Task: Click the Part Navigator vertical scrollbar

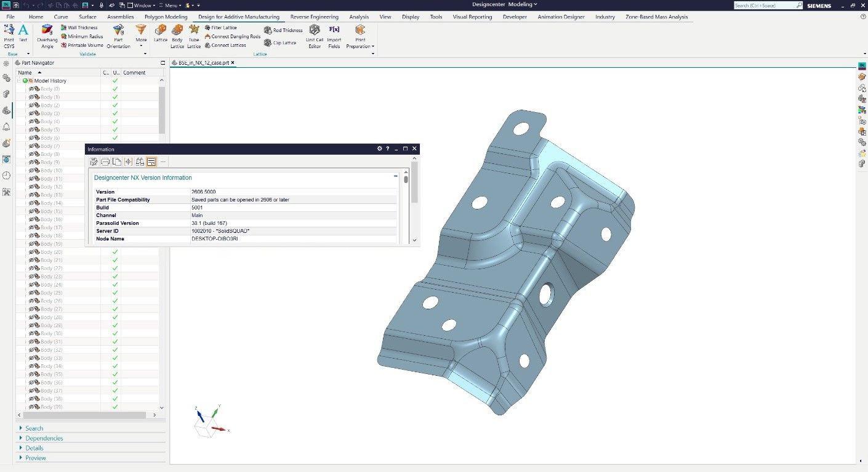Action: pos(162,110)
